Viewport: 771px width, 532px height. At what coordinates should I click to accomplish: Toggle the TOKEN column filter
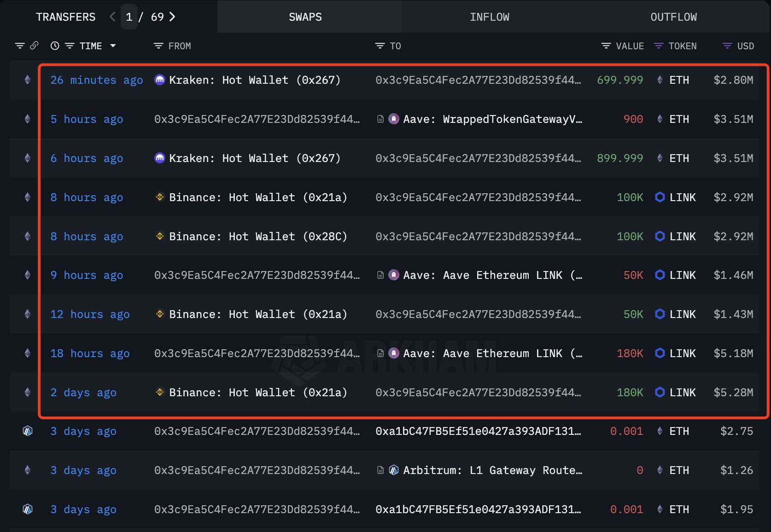tap(659, 46)
